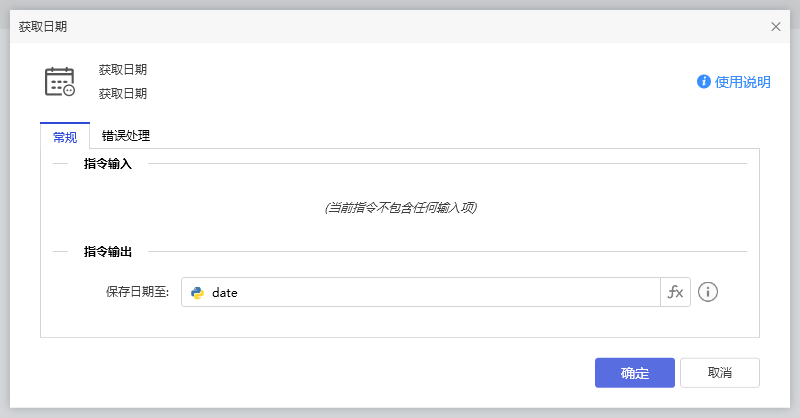Open the fx expression editor button

pyautogui.click(x=675, y=292)
